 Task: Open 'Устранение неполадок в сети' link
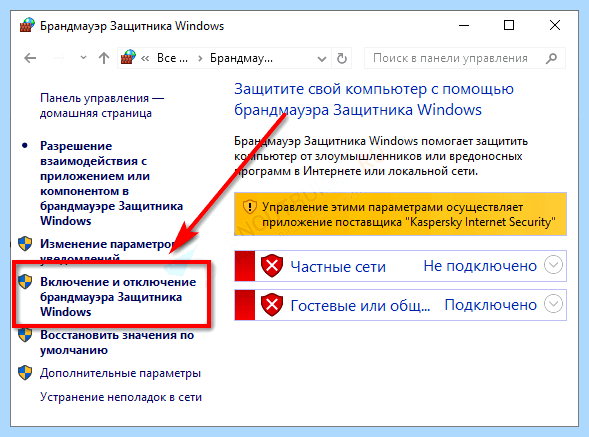click(x=121, y=397)
